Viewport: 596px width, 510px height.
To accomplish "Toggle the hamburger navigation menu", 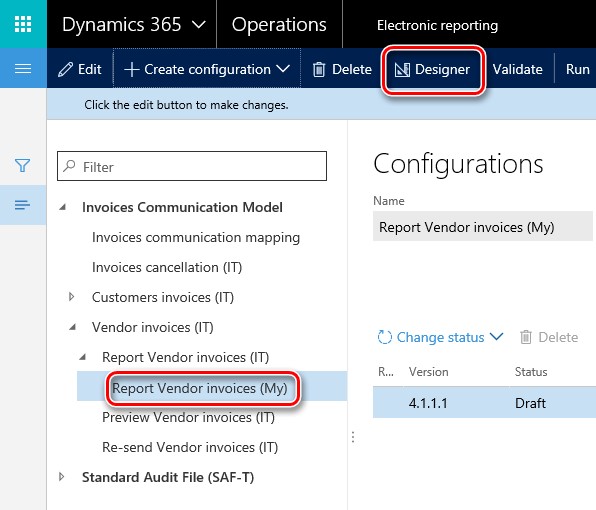I will 23,69.
